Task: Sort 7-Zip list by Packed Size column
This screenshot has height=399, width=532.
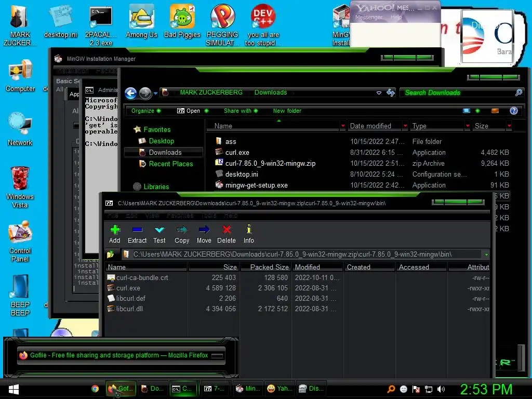Action: (x=265, y=267)
